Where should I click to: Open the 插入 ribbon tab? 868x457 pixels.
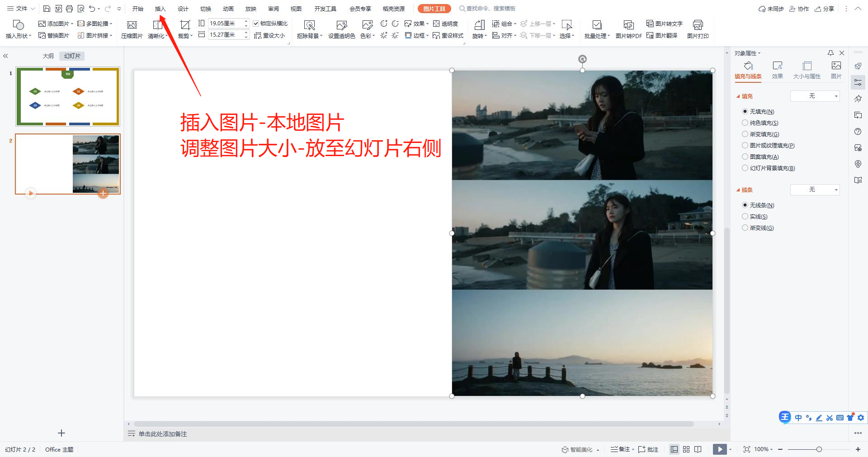(x=160, y=9)
